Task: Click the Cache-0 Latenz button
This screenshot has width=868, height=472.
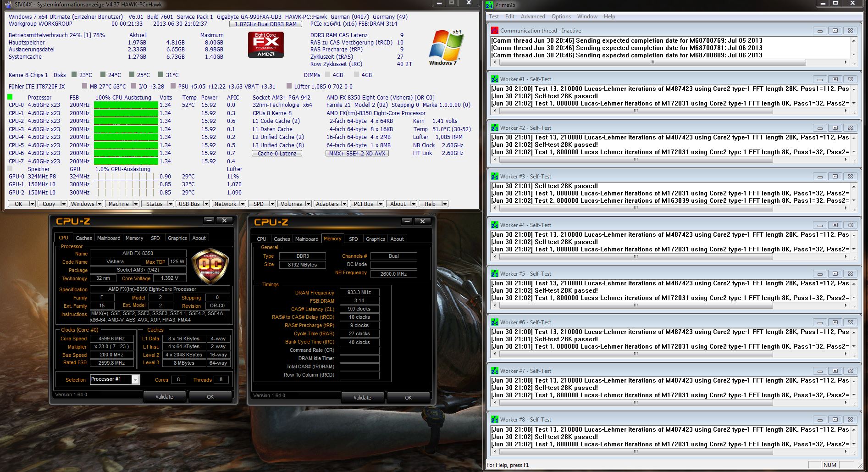Action: coord(277,153)
